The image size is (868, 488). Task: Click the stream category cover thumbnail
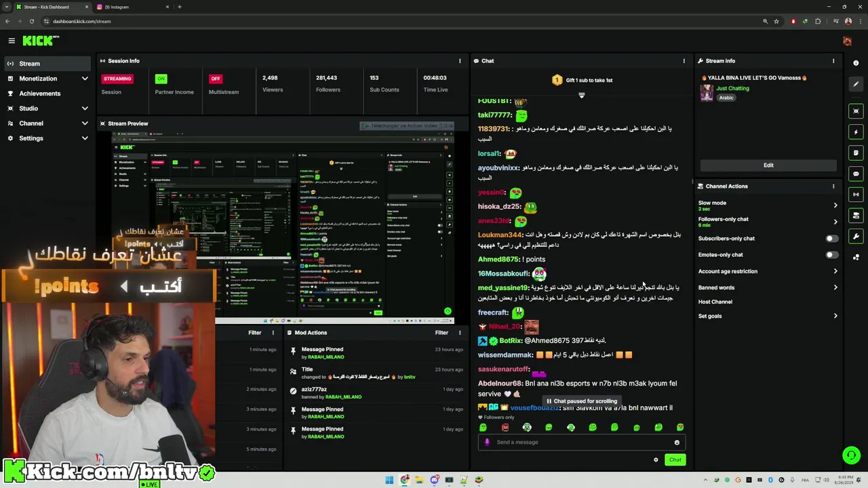[x=707, y=92]
